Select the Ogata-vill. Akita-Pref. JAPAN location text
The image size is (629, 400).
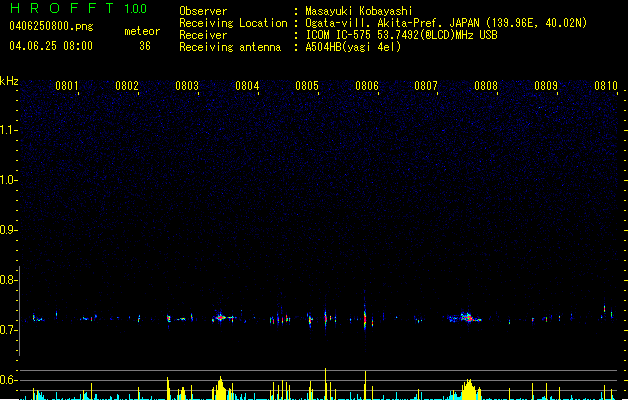coord(446,23)
